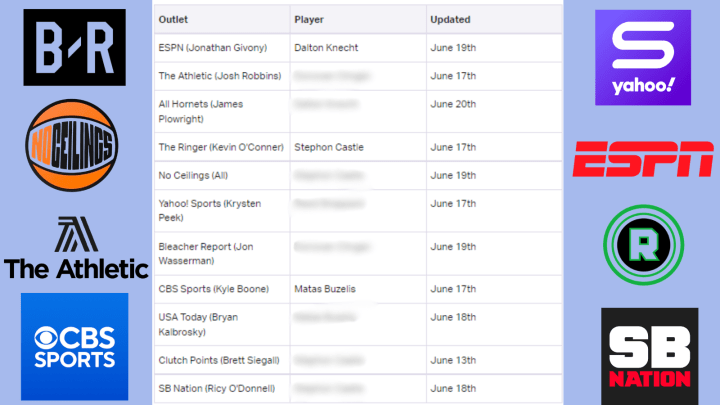The image size is (720, 405).
Task: Select the SB Nation (Ricy O'Donnell) cell
Action: click(x=216, y=388)
